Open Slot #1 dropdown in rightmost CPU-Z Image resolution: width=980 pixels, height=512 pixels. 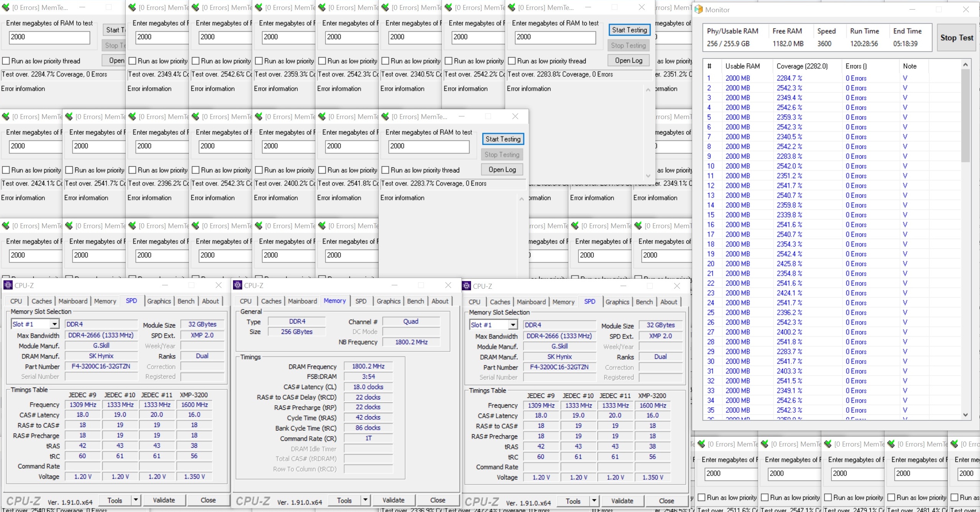click(x=513, y=325)
